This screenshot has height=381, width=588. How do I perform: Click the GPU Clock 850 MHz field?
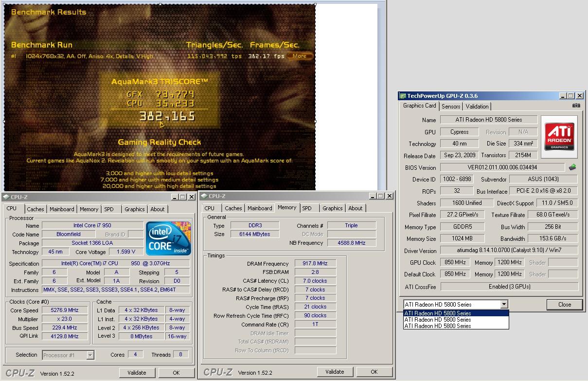click(456, 262)
